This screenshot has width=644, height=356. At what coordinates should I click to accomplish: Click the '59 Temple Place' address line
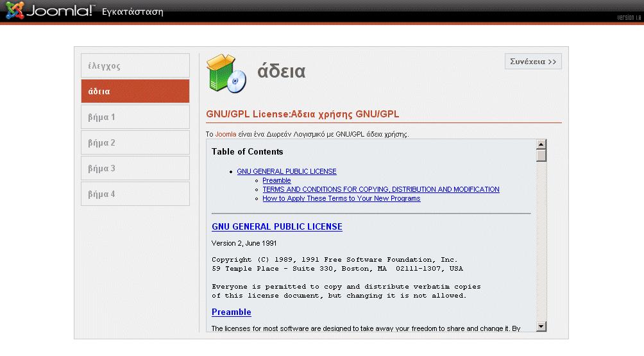pyautogui.click(x=337, y=269)
